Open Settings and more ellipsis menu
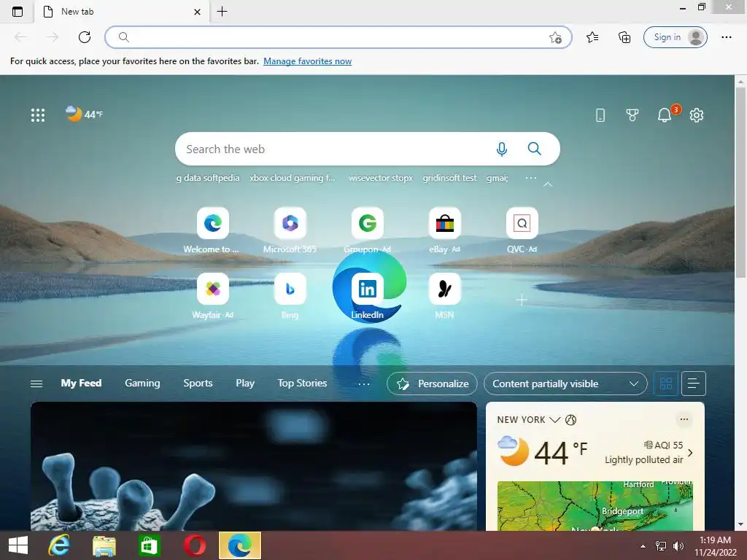This screenshot has width=747, height=560. (726, 37)
